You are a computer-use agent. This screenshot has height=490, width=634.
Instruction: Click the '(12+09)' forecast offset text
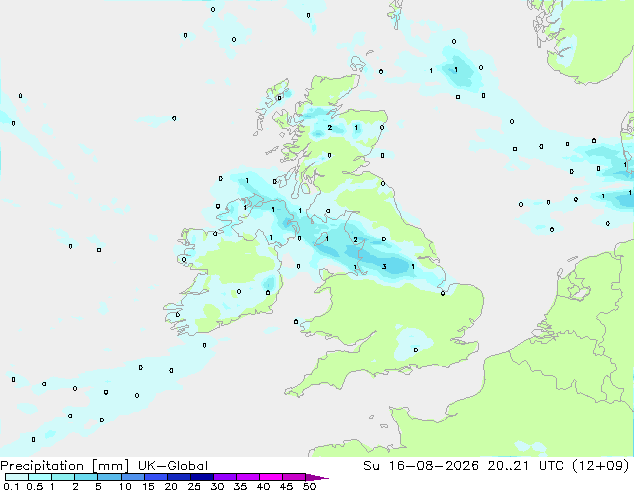(601, 466)
